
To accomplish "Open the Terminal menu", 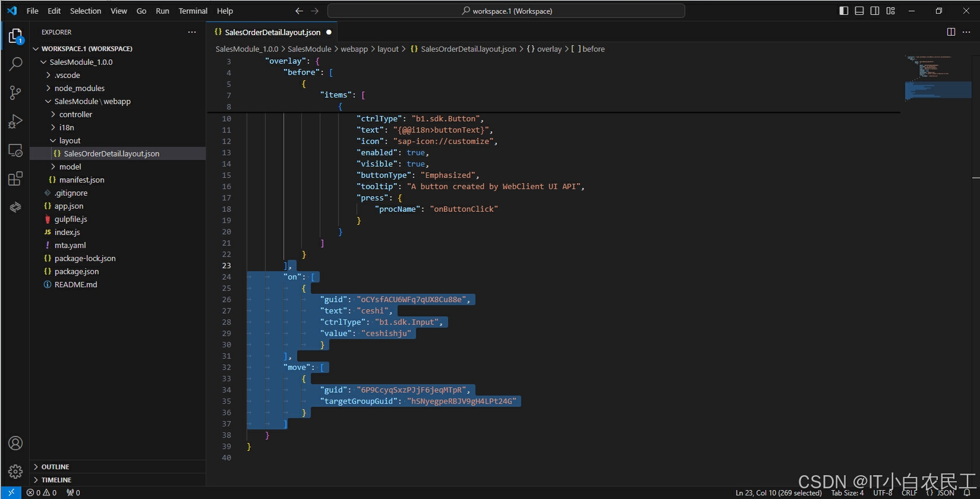I will [x=193, y=11].
